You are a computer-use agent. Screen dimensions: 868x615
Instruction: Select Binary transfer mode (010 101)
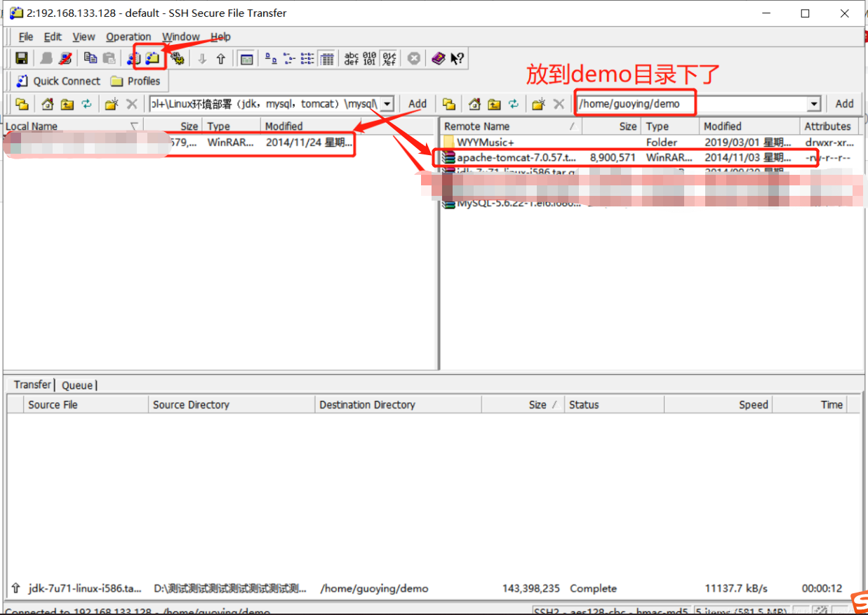click(x=370, y=59)
